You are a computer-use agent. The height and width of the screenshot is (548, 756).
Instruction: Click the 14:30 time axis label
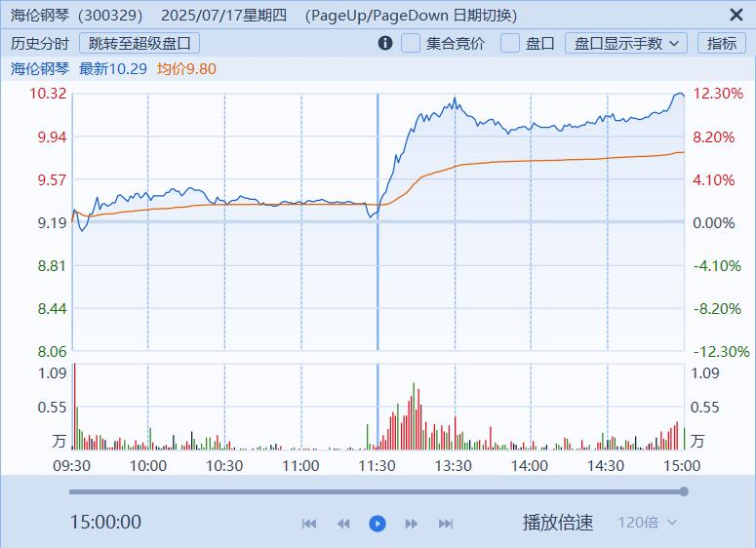pos(606,466)
